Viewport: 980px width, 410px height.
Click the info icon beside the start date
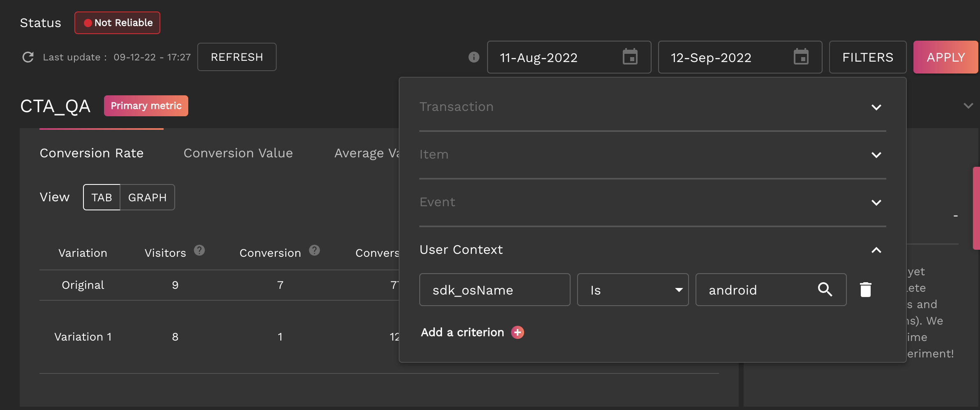coord(474,57)
